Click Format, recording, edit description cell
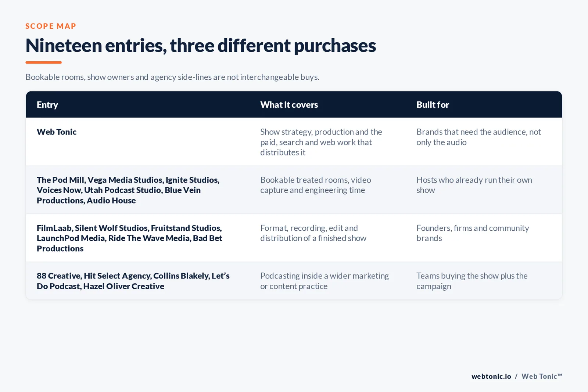The image size is (588, 392). tap(313, 233)
